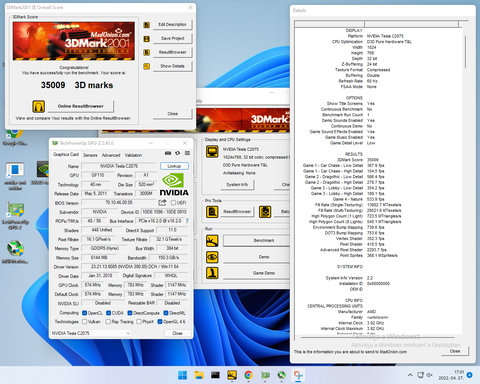Click the 35009 3D marks score text
Image resolution: width=480 pixels, height=384 pixels.
point(77,85)
